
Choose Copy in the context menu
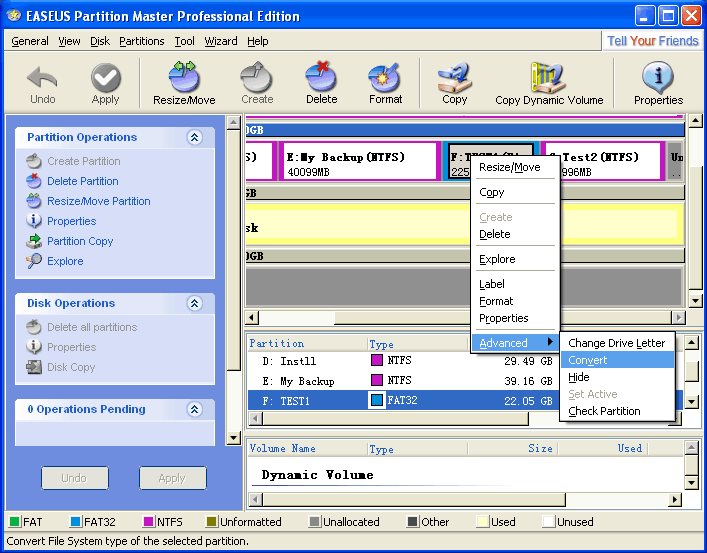point(514,192)
